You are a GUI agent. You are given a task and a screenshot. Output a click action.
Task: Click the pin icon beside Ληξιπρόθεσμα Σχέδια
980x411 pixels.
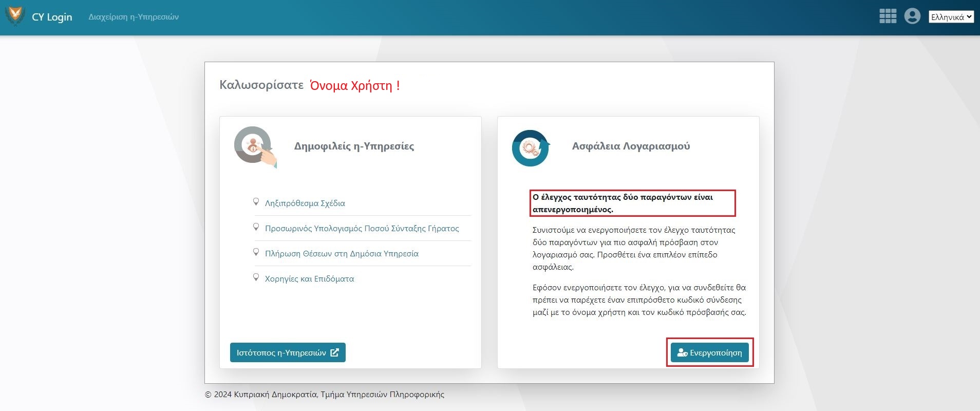[256, 202]
